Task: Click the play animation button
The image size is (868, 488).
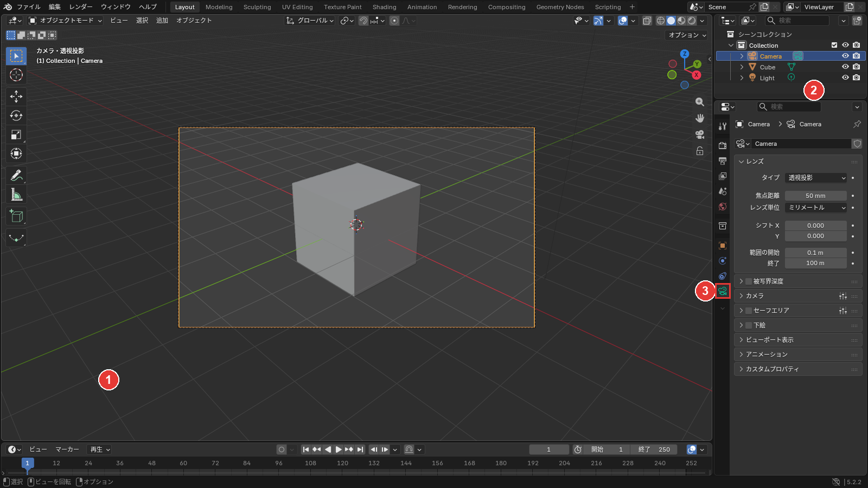Action: (339, 450)
